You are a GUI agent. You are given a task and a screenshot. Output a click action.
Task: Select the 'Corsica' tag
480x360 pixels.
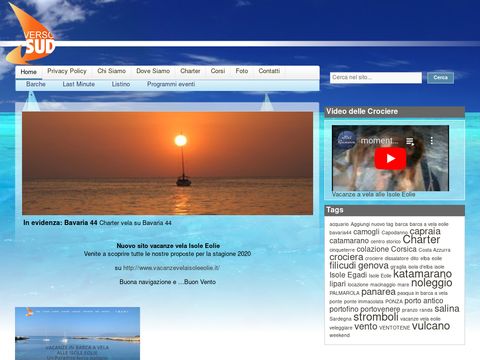click(x=404, y=249)
